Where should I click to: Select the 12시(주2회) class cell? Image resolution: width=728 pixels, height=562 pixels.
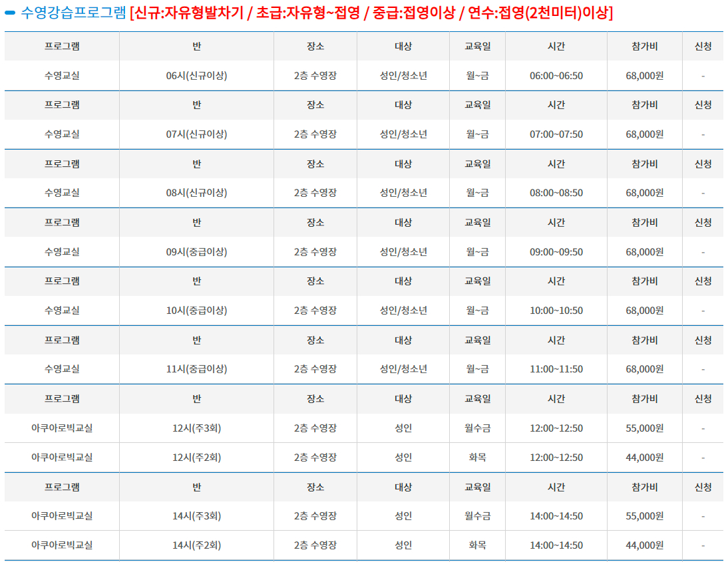pos(196,458)
